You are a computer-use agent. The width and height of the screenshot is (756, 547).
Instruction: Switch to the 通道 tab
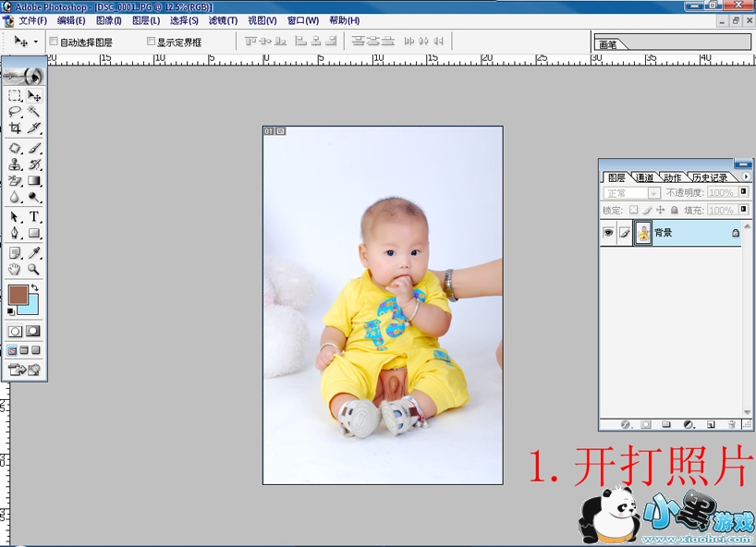[644, 177]
